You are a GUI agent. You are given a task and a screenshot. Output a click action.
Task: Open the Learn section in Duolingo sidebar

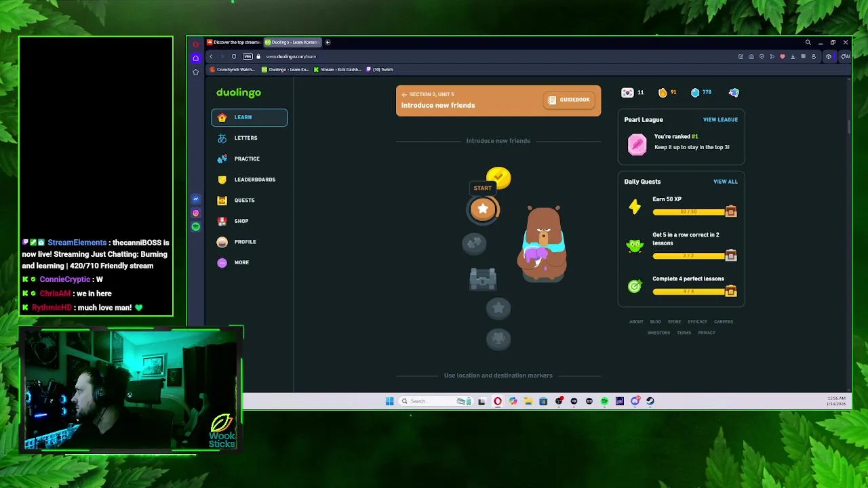[x=249, y=117]
